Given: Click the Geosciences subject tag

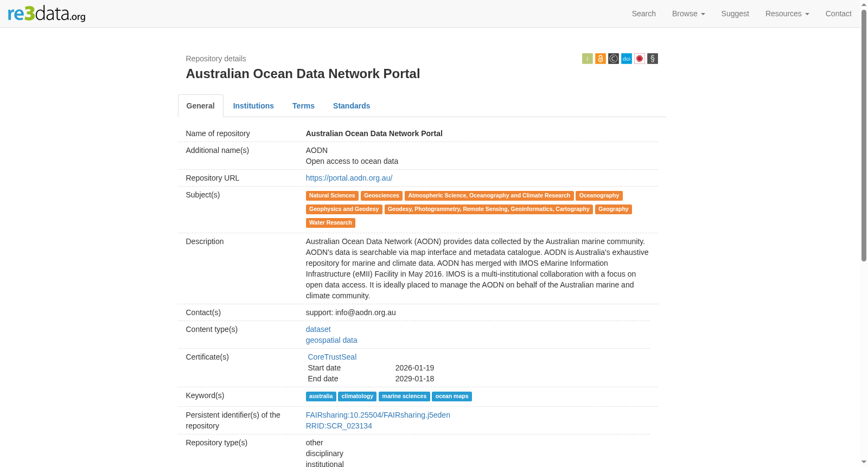Looking at the screenshot, I should 381,196.
